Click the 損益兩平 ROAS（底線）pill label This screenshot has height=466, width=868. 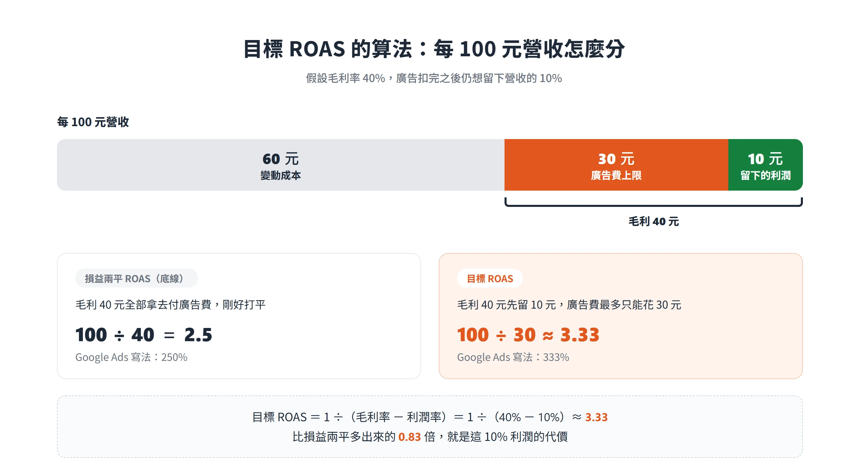point(137,278)
